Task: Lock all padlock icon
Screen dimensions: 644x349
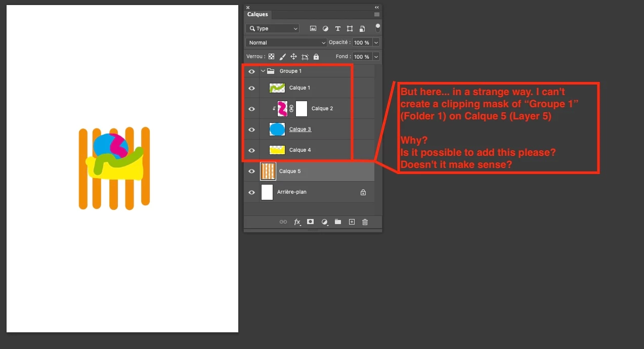Action: pos(316,57)
